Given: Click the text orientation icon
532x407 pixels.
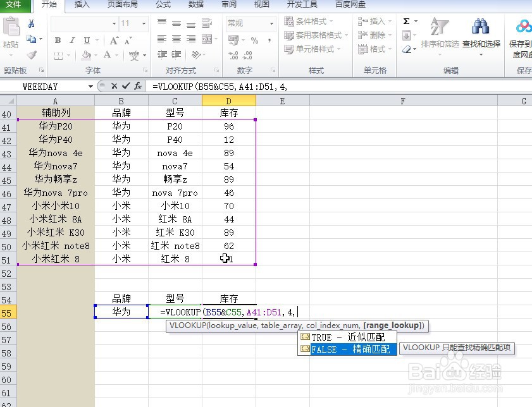Looking at the screenshot, I should [x=197, y=54].
